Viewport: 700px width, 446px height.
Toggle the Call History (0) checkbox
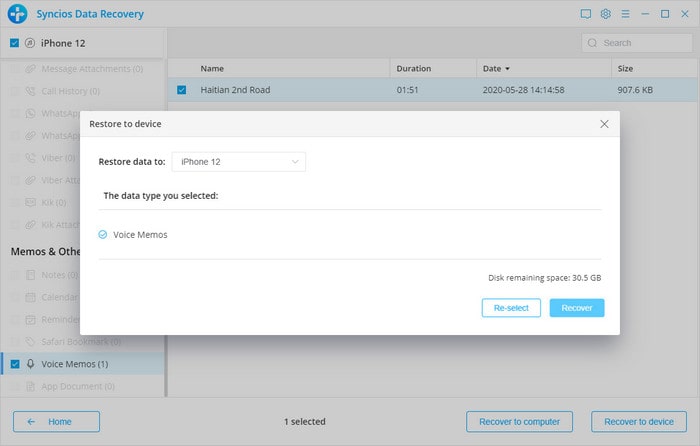[15, 91]
